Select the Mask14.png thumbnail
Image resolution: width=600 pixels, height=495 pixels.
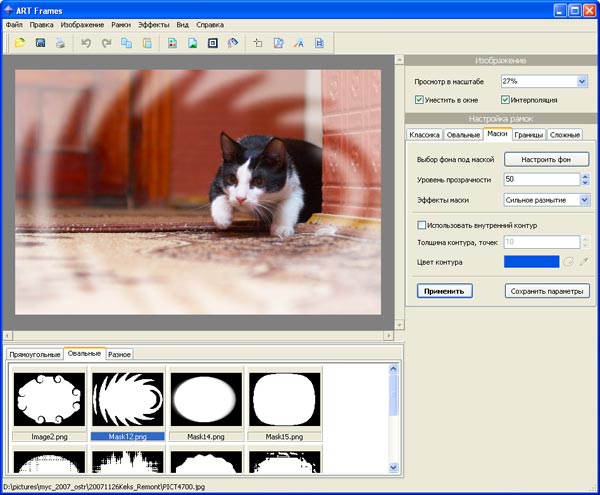[205, 399]
